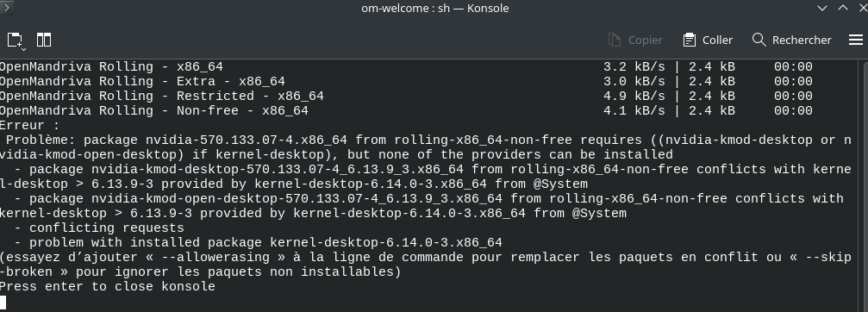This screenshot has height=312, width=868.
Task: Click the blinking terminal cursor block
Action: pyautogui.click(x=3, y=302)
